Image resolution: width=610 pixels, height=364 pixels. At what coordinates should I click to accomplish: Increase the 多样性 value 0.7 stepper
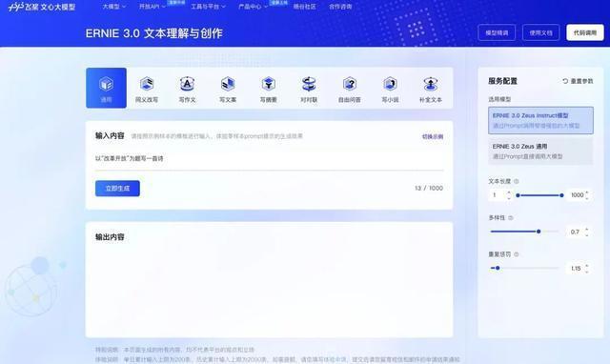pos(587,229)
